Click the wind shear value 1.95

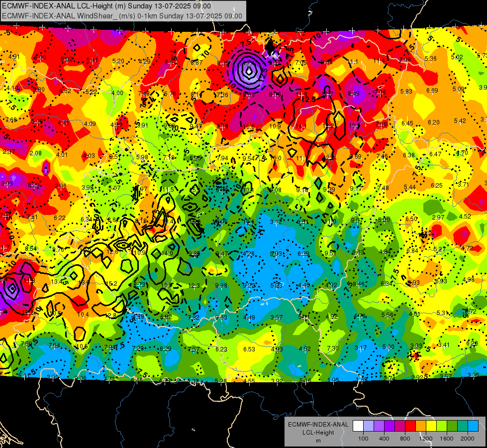point(334,380)
